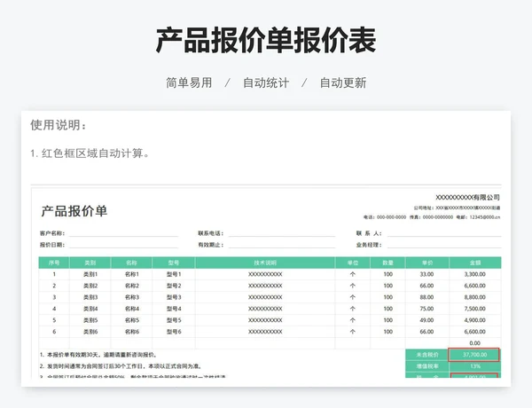Select the 单价 column header

click(426, 263)
